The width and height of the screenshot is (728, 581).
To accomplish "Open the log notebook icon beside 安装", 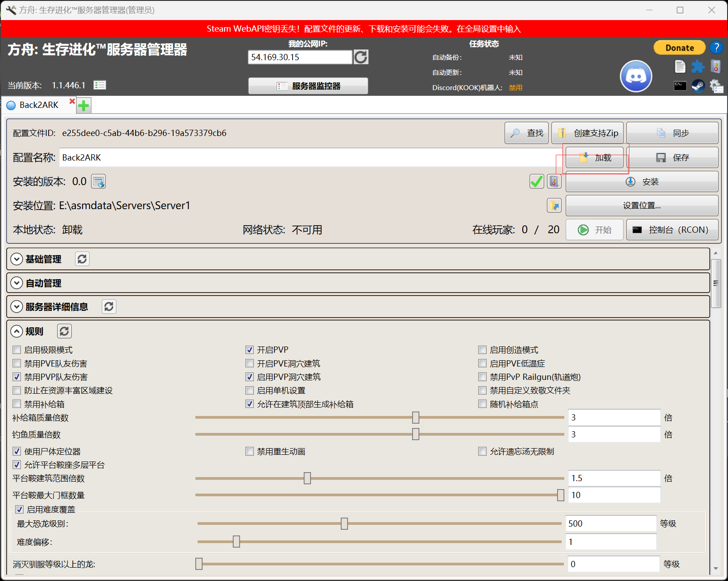I will [554, 181].
